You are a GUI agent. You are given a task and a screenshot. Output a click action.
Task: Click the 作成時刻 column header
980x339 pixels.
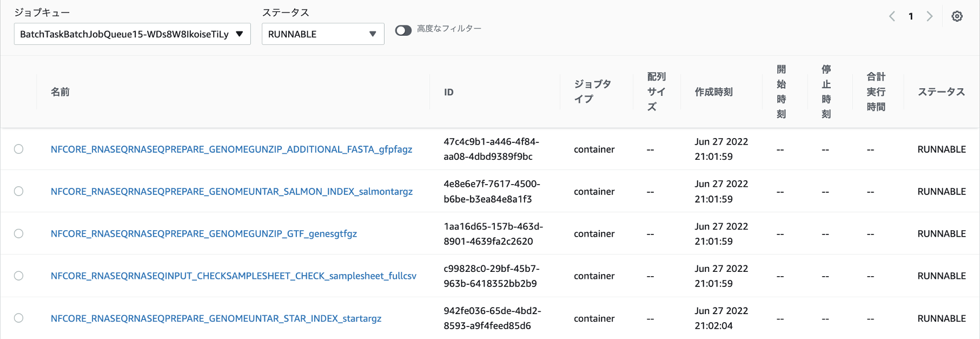[x=714, y=92]
